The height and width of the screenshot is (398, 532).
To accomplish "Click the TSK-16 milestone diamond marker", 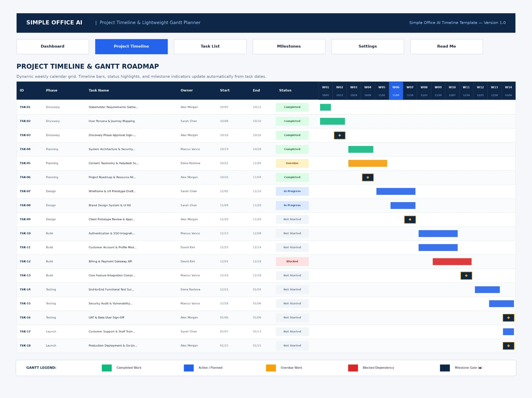I will 508,318.
